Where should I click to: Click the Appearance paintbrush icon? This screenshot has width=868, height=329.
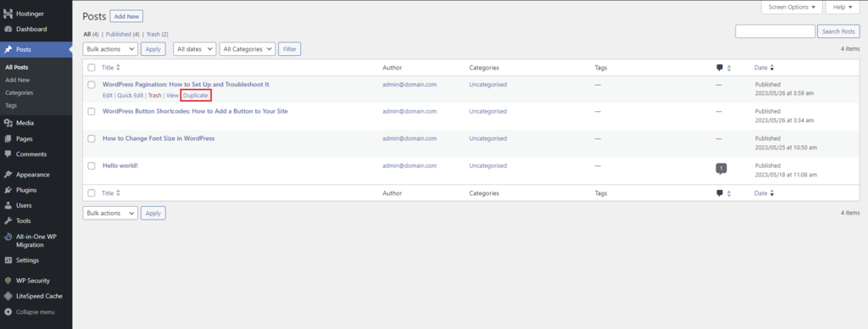click(8, 175)
